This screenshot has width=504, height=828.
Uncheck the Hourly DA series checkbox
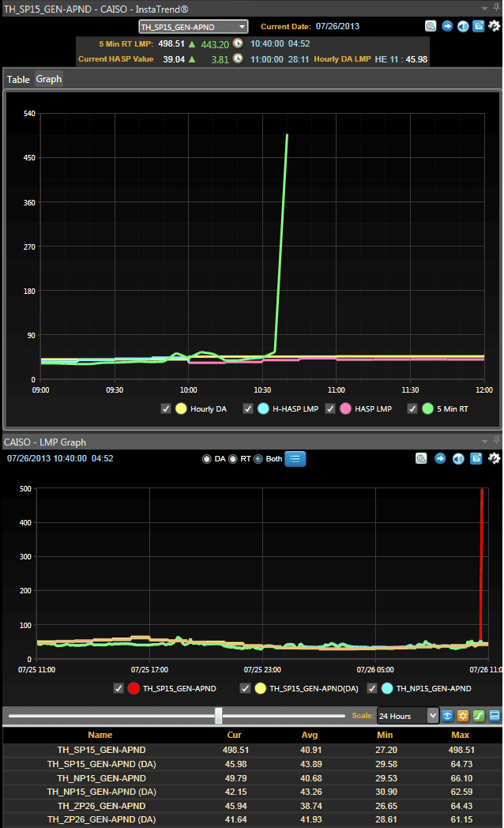166,408
